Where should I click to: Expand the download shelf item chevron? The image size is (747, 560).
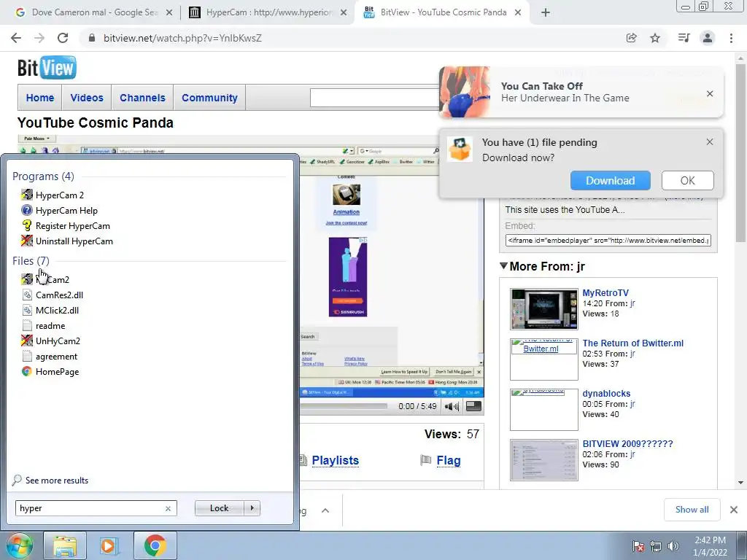click(x=325, y=510)
